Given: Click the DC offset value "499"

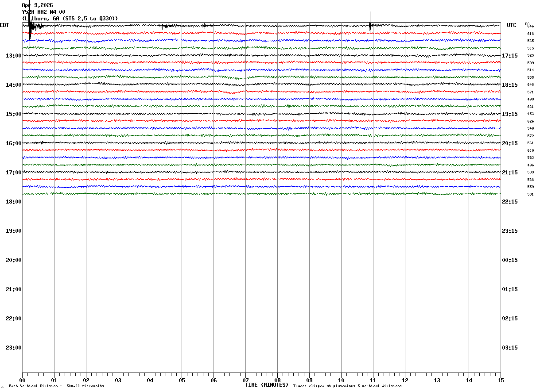Looking at the screenshot, I should pyautogui.click(x=530, y=99).
